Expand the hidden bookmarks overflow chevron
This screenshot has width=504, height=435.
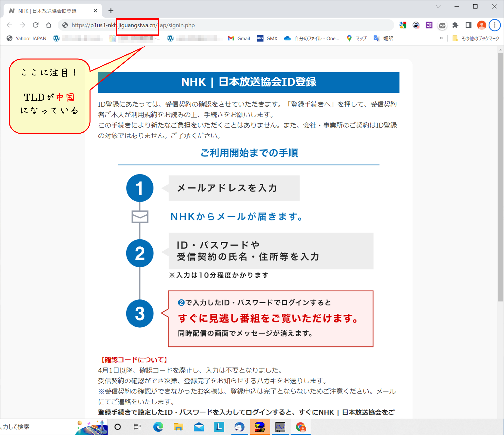pyautogui.click(x=441, y=38)
